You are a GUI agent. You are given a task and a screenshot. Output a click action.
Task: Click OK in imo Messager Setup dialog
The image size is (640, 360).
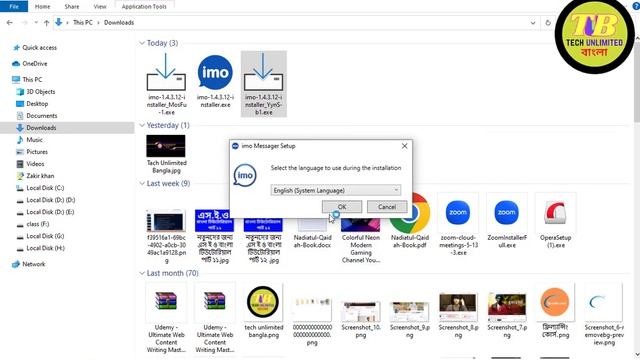[342, 207]
